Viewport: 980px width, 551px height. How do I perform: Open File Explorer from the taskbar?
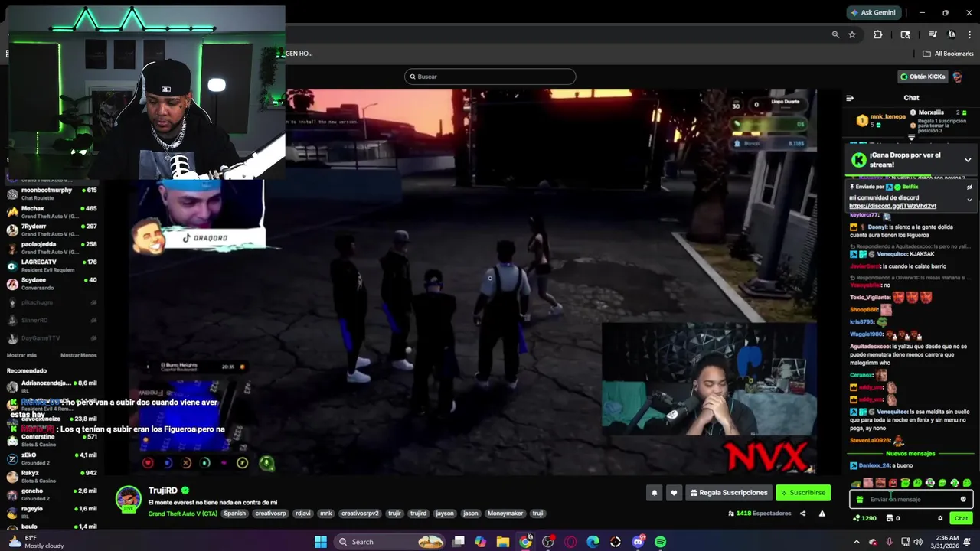502,542
